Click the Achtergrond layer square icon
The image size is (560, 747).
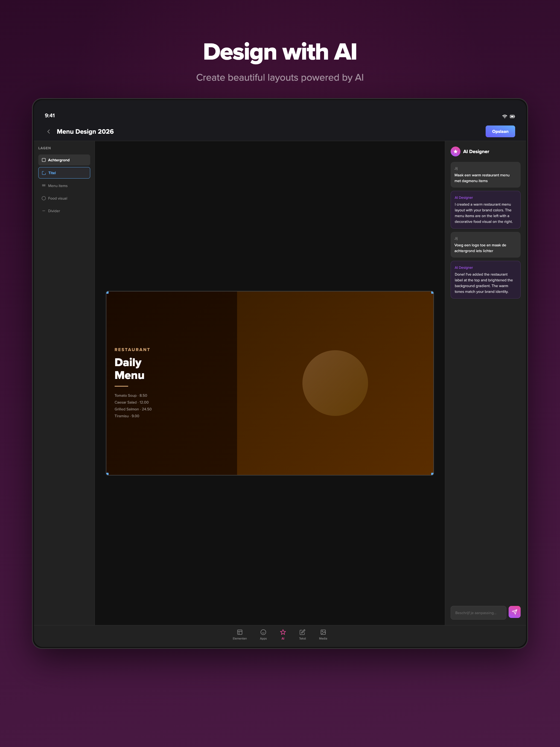point(43,160)
